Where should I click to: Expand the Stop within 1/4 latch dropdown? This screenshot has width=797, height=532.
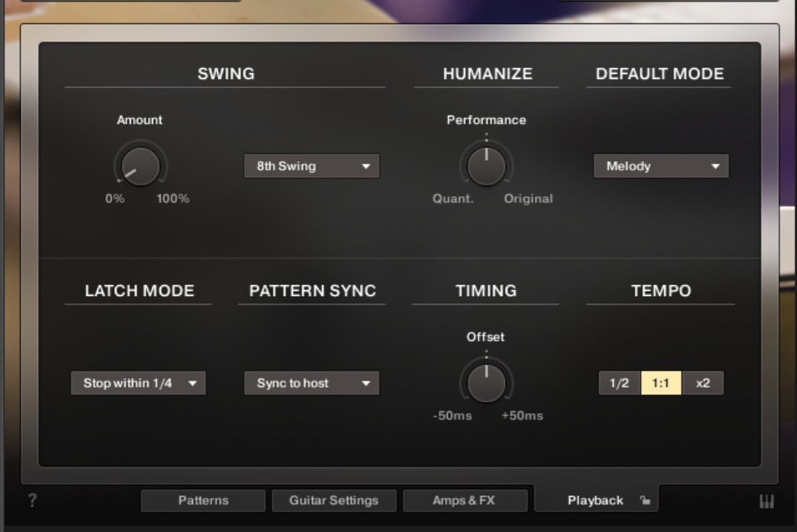point(138,382)
